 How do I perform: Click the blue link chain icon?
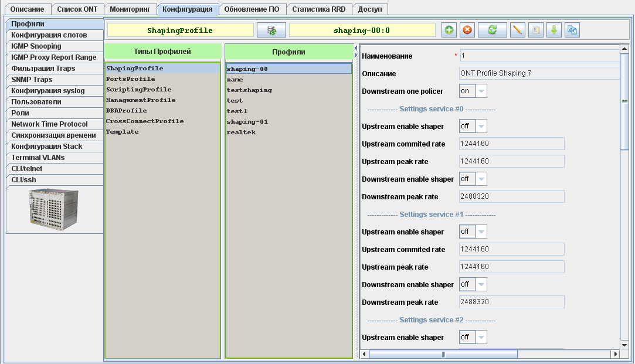(x=572, y=30)
